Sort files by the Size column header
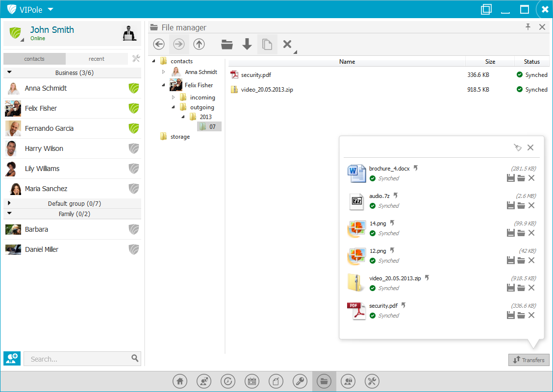553x392 pixels. point(490,62)
